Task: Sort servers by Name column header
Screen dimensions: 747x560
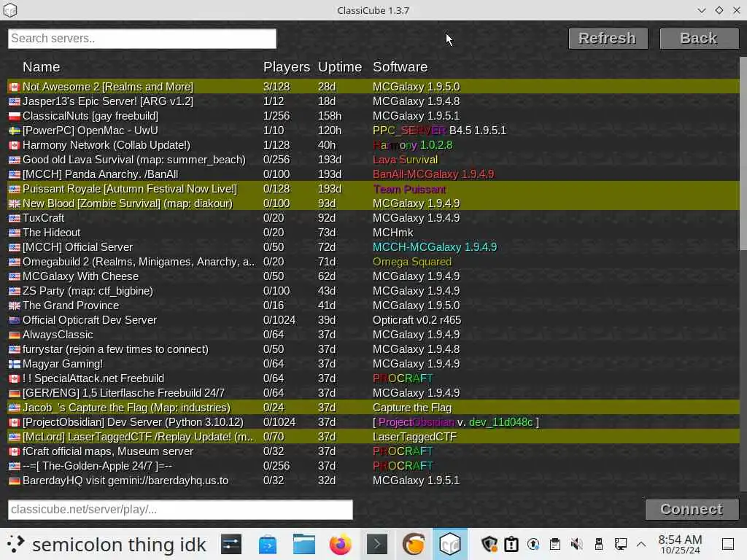Action: (42, 67)
